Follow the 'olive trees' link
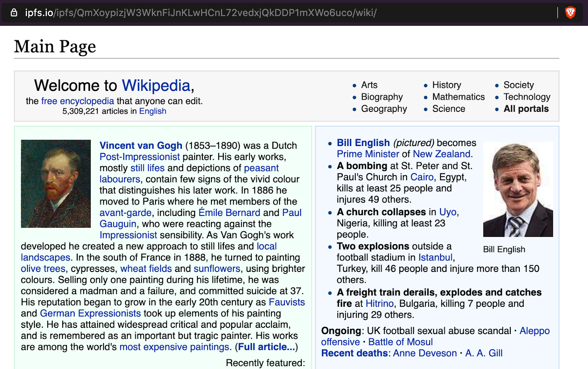The width and height of the screenshot is (588, 369). point(43,269)
